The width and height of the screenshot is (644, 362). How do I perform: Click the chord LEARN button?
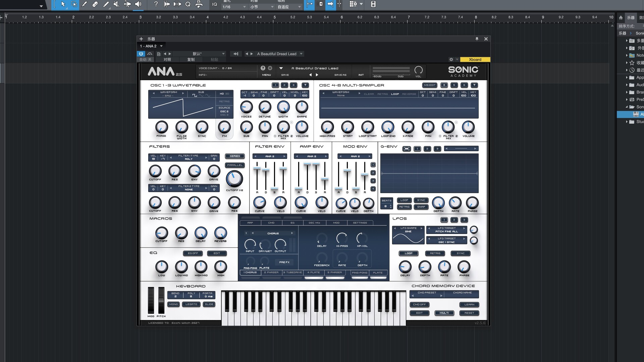click(x=469, y=305)
